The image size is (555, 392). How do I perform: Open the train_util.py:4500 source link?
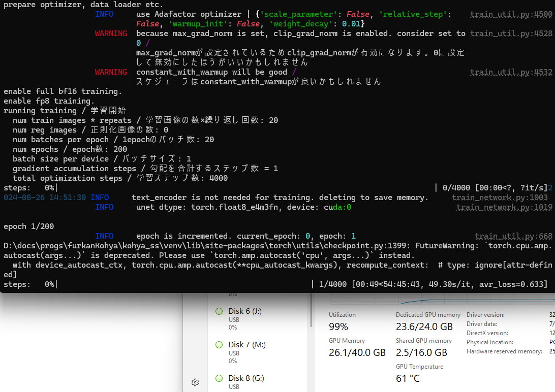point(511,14)
